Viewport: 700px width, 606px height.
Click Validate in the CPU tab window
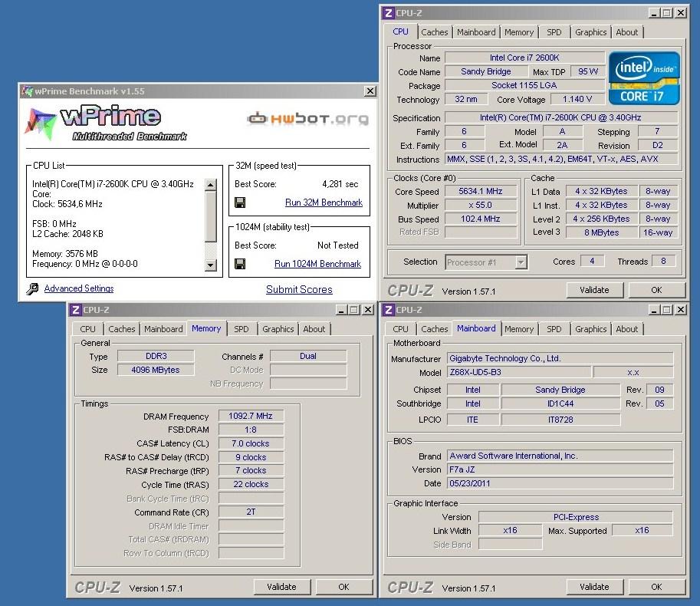[594, 290]
